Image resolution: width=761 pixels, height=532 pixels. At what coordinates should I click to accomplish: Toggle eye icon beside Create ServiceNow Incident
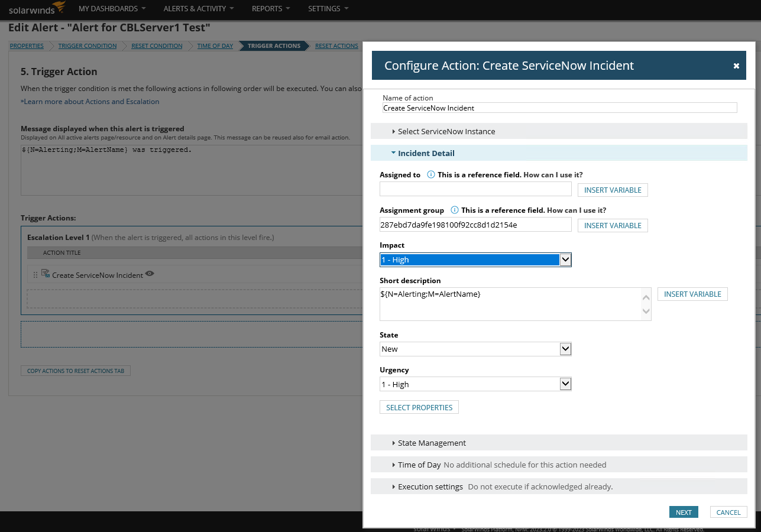coord(150,274)
